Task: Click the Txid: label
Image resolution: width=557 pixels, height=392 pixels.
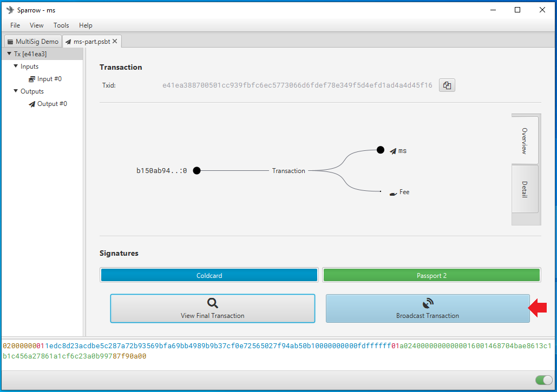Action: point(109,85)
